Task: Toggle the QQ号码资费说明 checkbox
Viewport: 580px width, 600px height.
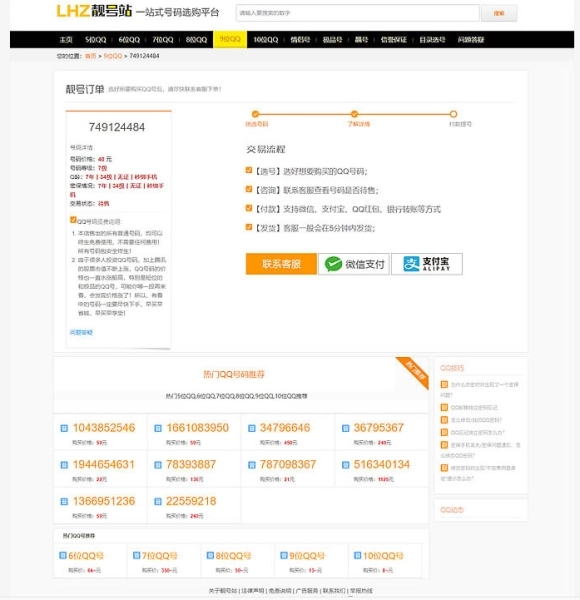Action: coord(73,220)
